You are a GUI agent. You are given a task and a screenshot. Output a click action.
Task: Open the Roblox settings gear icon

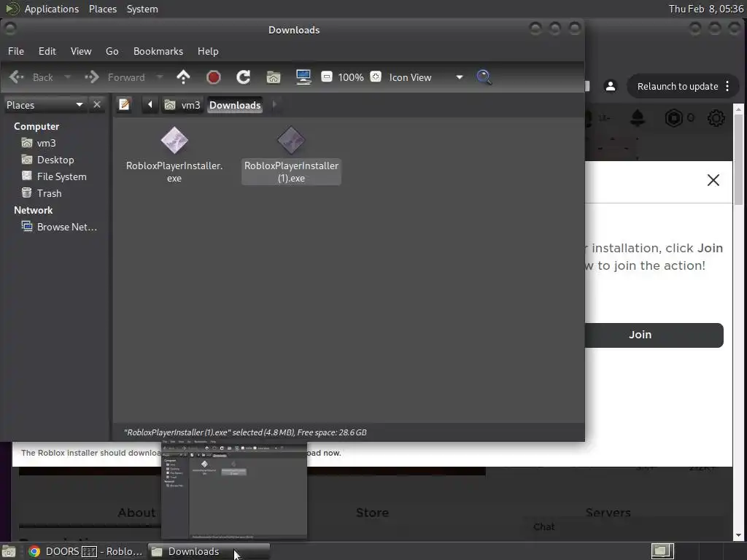[716, 118]
